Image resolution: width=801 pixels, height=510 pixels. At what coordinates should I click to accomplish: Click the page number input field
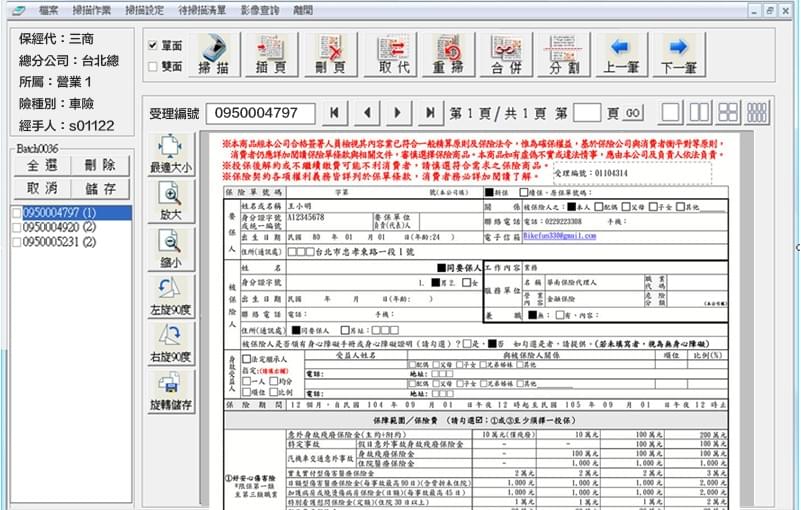588,112
